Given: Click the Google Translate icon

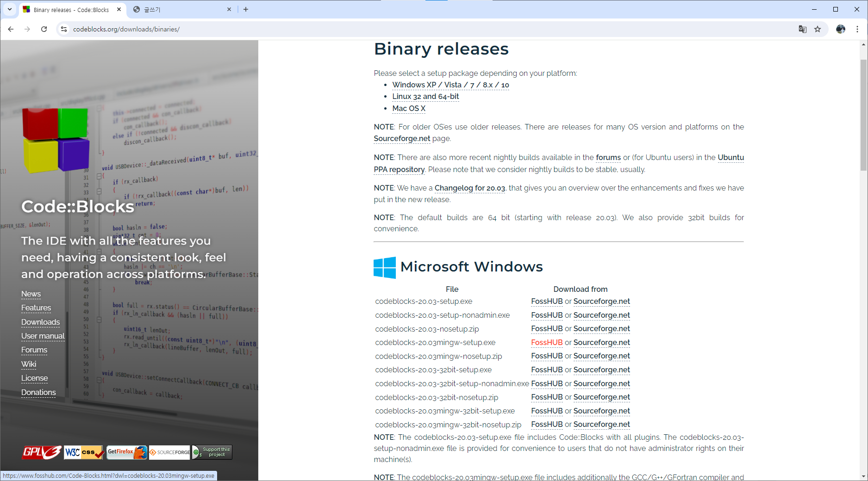Looking at the screenshot, I should 803,29.
